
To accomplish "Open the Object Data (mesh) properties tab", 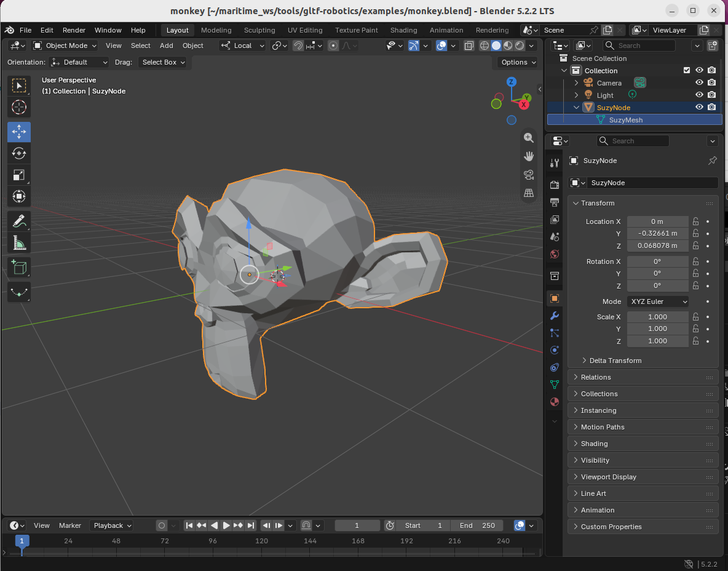I will (x=555, y=384).
